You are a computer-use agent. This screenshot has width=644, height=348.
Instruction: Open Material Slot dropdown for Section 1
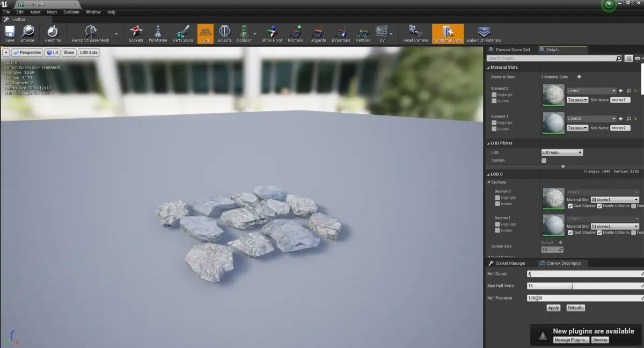coord(614,226)
